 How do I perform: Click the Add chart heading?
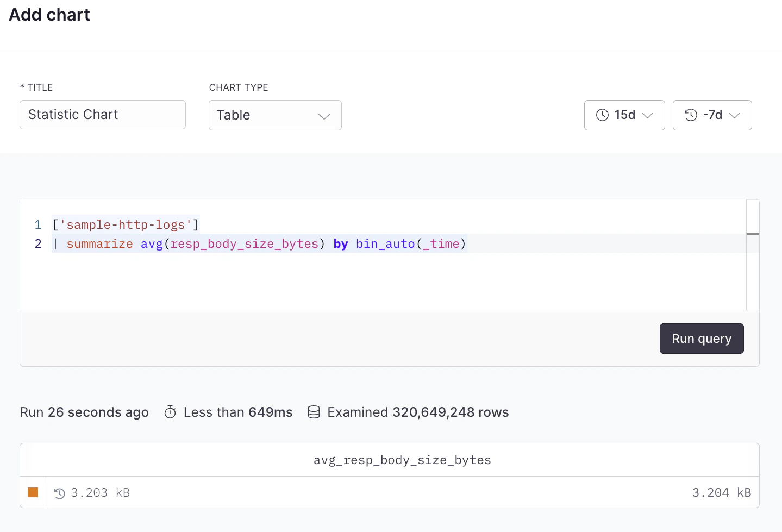(49, 15)
